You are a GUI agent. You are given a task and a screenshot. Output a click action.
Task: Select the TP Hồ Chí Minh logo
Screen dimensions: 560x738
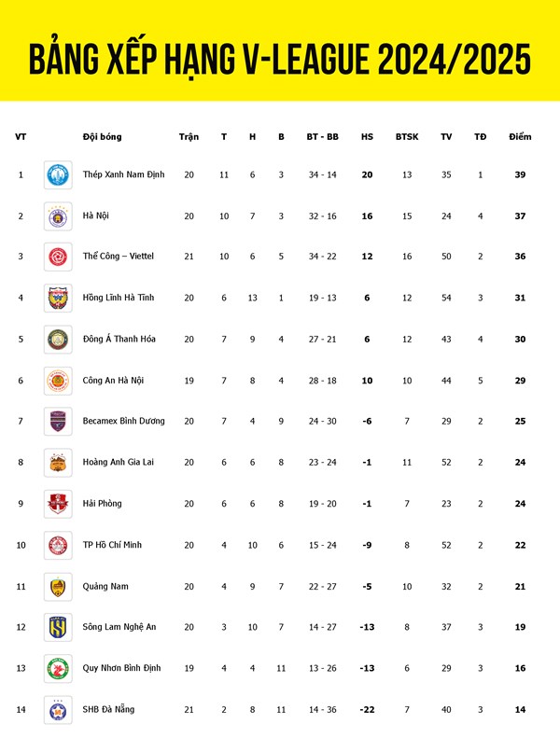click(x=58, y=545)
